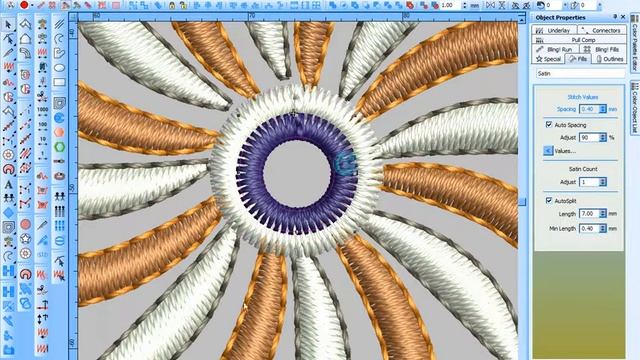Click the red record circle button
The width and height of the screenshot is (640, 360).
24,5
